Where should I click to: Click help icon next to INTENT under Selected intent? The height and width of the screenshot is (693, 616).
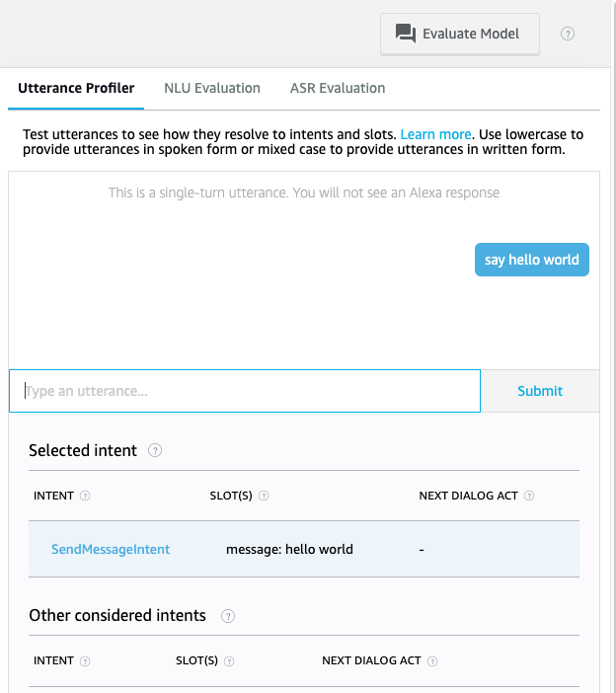coord(85,496)
